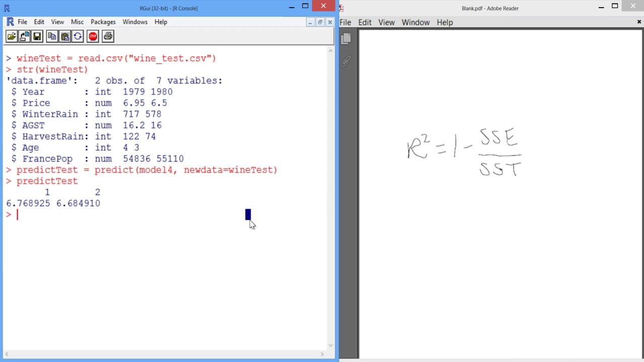
Task: Click the Load workspace icon in the R toolbar
Action: pos(24,36)
